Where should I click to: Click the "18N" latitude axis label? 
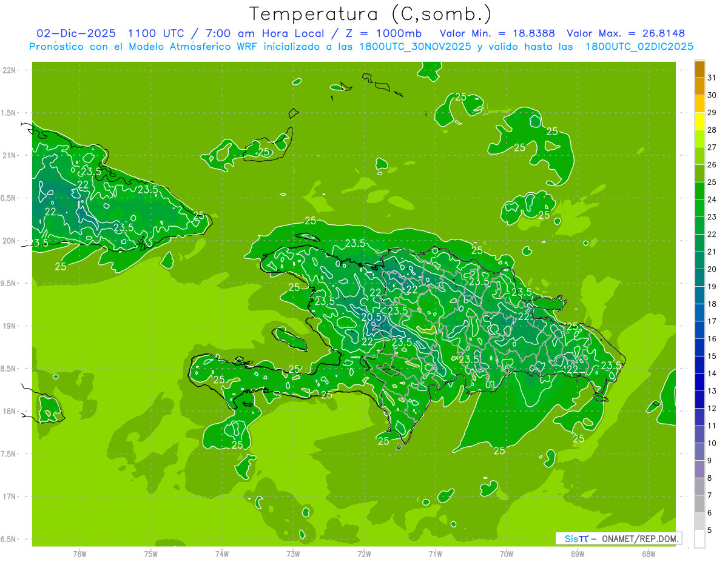click(10, 412)
